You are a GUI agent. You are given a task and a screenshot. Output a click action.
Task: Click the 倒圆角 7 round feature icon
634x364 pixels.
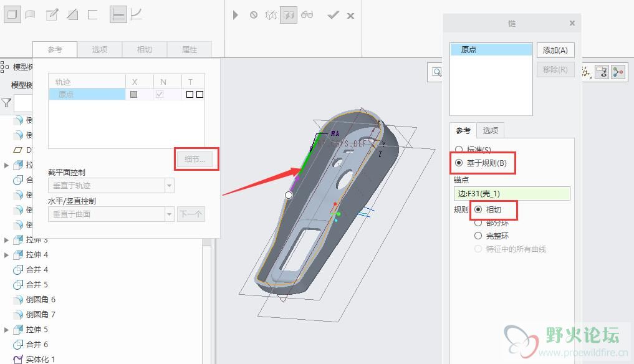tap(18, 315)
